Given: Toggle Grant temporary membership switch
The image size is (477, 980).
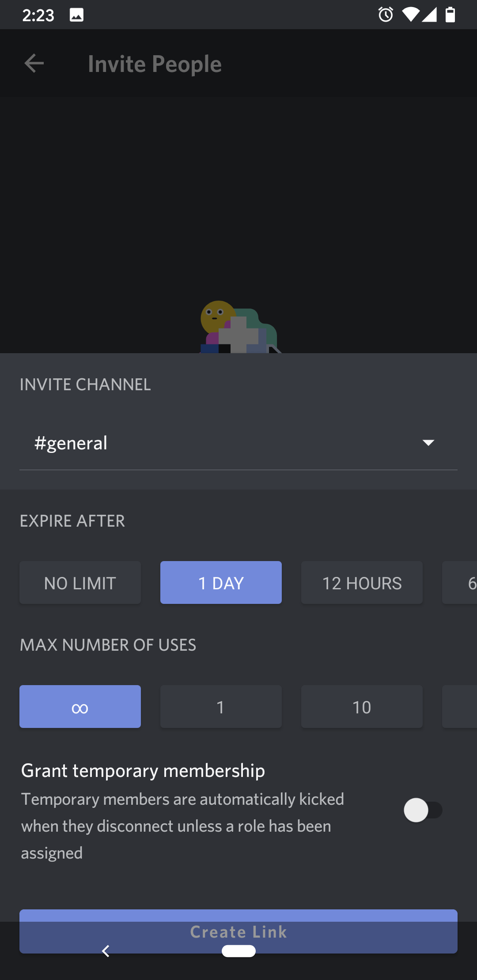Looking at the screenshot, I should [x=423, y=810].
